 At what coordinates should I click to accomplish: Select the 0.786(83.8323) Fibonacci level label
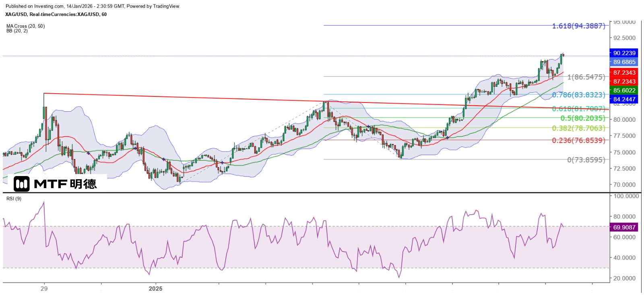click(578, 95)
